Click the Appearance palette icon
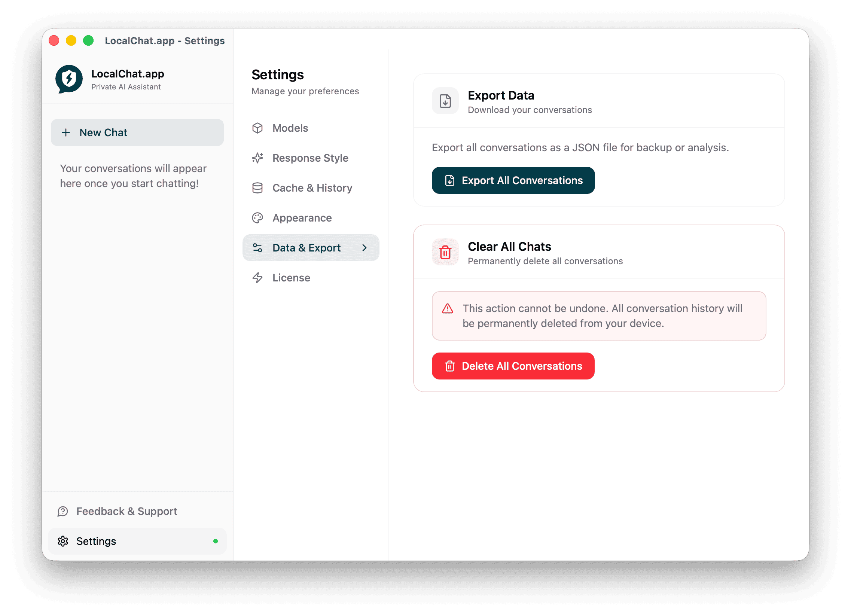 click(257, 218)
